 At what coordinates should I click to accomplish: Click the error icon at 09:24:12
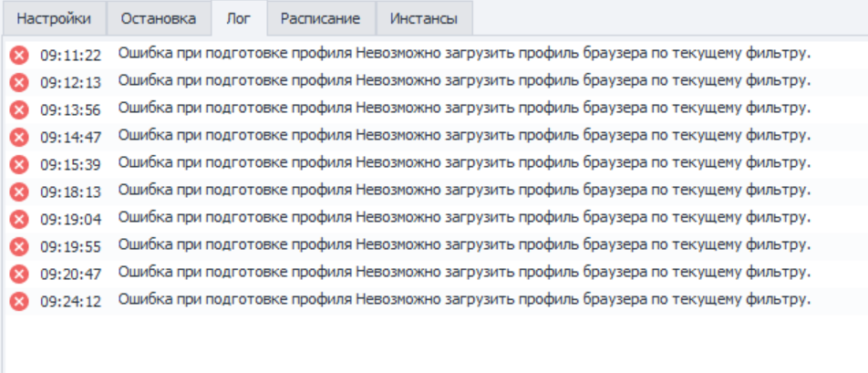(x=19, y=301)
